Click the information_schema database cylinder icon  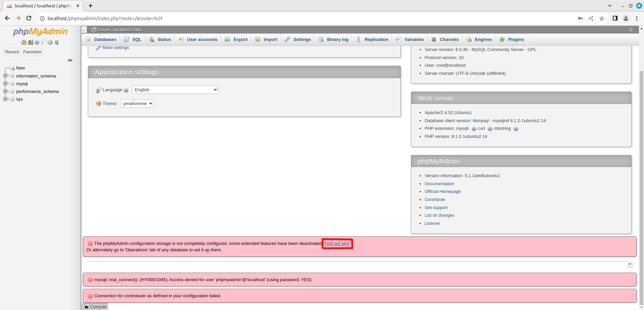[x=12, y=76]
